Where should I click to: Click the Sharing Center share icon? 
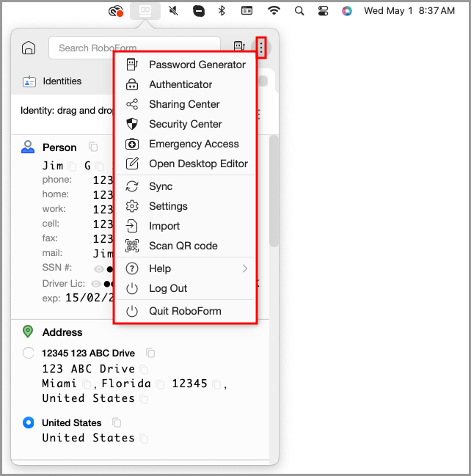132,104
